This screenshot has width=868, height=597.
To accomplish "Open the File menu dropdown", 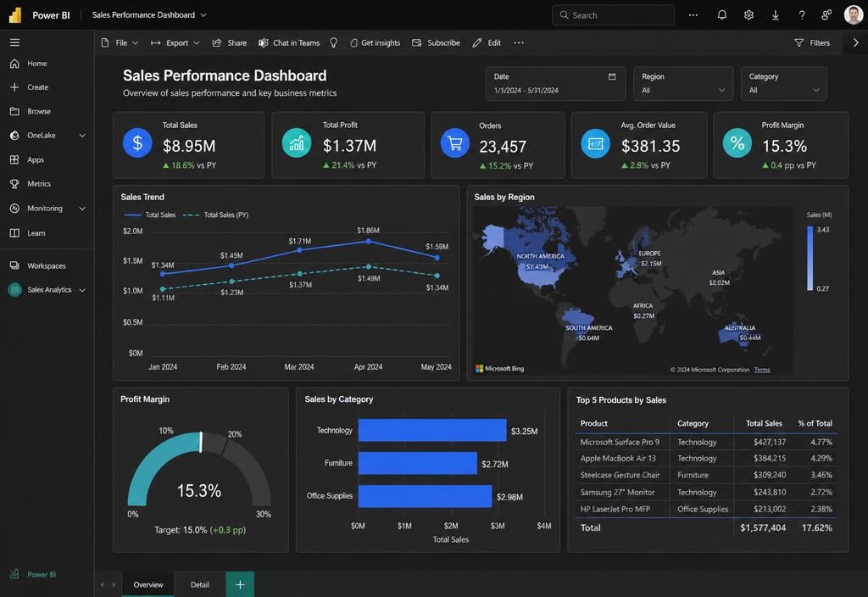I will point(120,42).
